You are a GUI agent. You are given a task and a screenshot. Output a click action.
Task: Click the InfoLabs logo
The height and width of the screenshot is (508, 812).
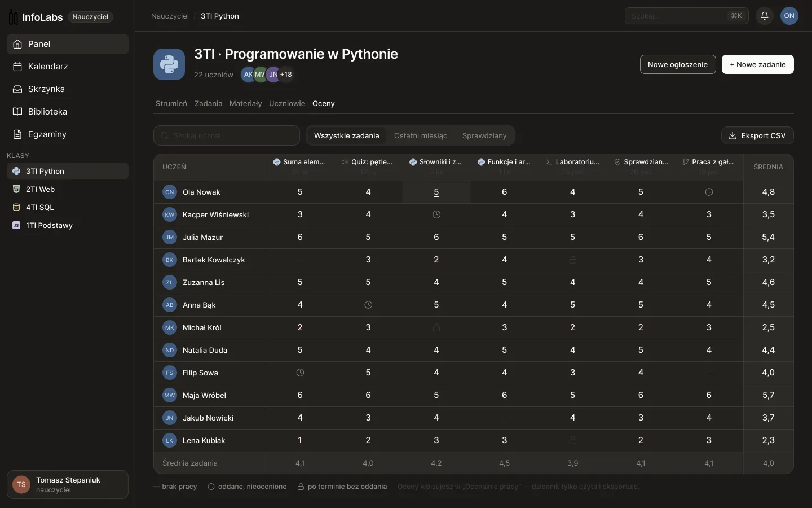click(x=36, y=17)
